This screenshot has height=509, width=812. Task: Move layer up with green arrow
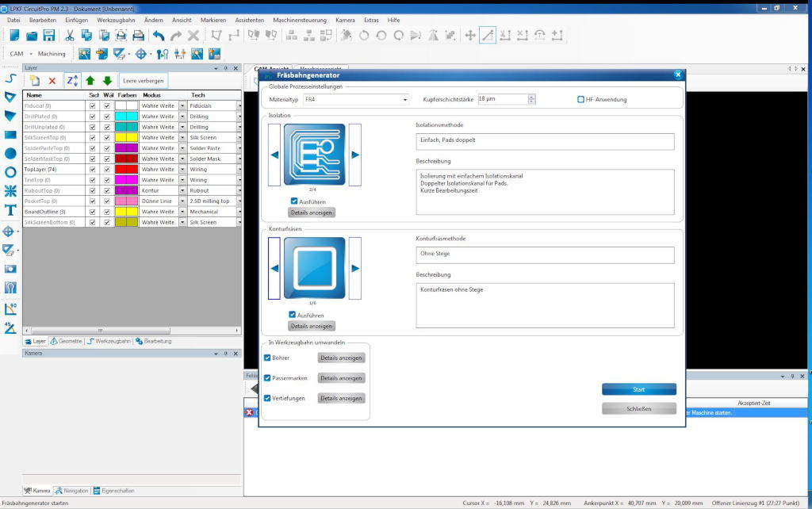[x=90, y=81]
